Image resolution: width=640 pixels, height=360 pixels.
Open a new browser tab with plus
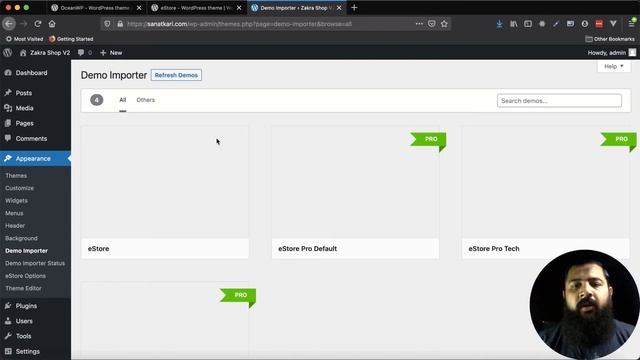pos(354,7)
